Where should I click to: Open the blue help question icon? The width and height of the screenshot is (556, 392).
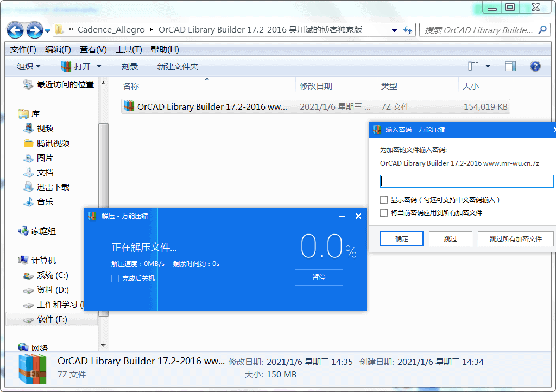point(535,66)
